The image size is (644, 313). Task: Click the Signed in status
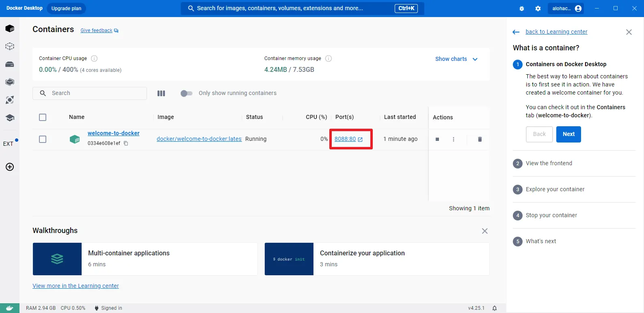coord(108,308)
